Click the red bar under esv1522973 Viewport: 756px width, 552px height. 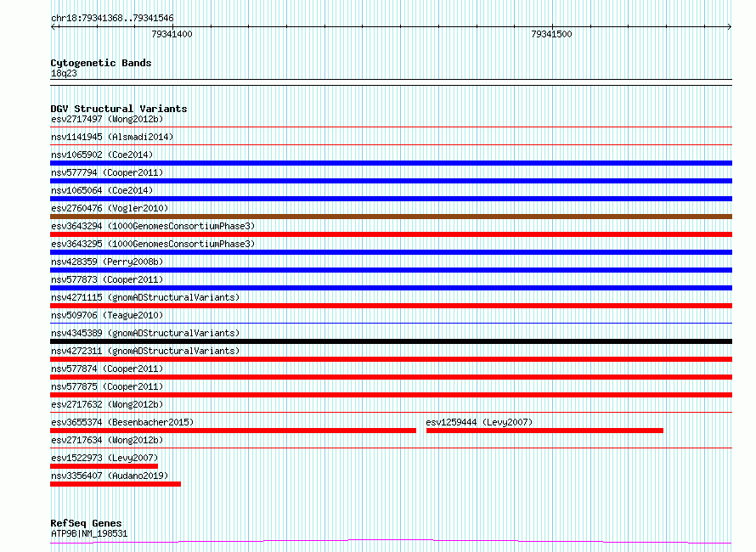[x=104, y=466]
